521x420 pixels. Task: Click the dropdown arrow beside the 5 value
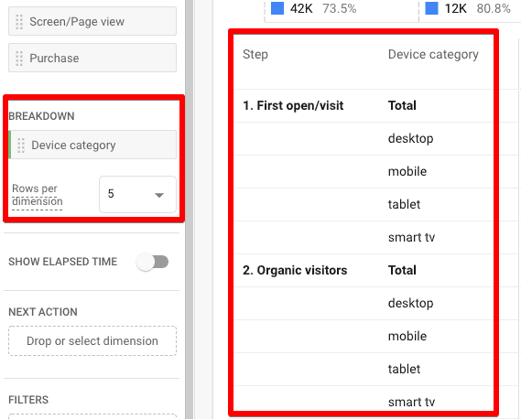coord(159,195)
